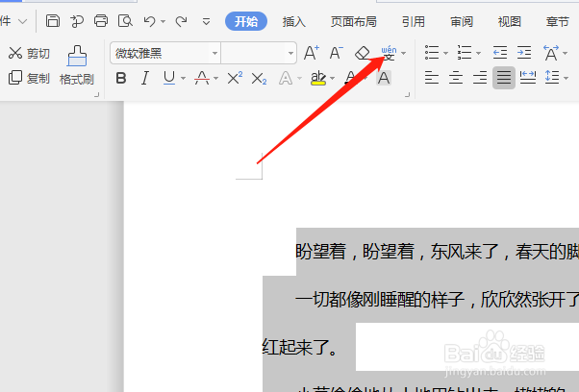
Task: Switch to the 插入 tab
Action: pos(294,22)
